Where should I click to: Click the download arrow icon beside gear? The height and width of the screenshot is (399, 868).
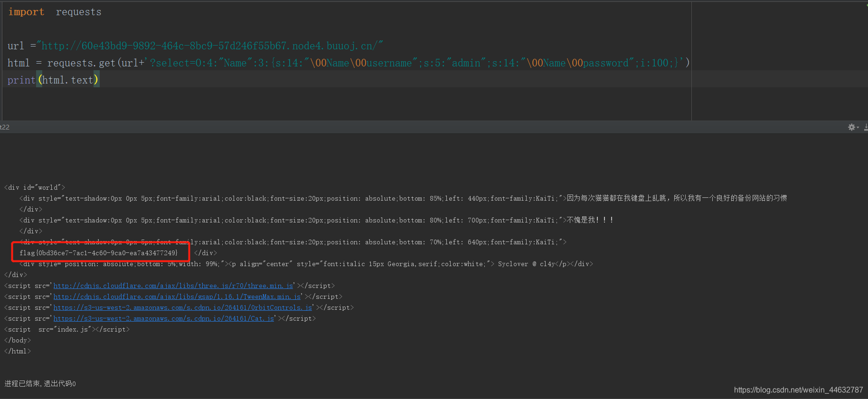tap(866, 127)
